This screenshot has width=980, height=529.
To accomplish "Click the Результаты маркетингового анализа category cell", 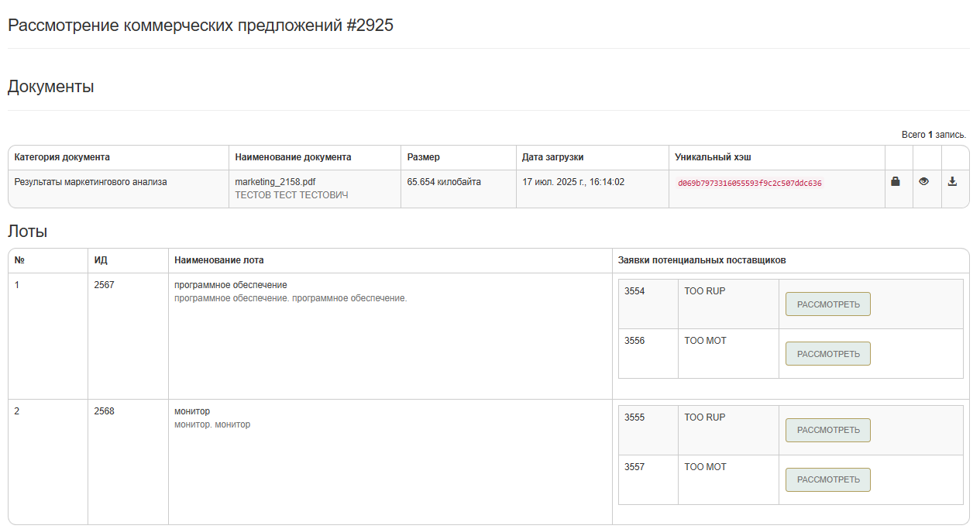I will tap(91, 182).
